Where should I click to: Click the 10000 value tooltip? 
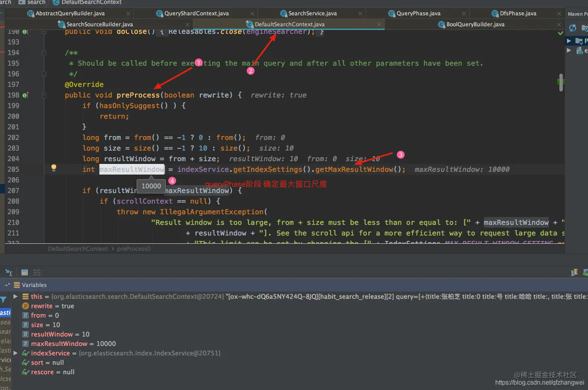click(x=151, y=186)
